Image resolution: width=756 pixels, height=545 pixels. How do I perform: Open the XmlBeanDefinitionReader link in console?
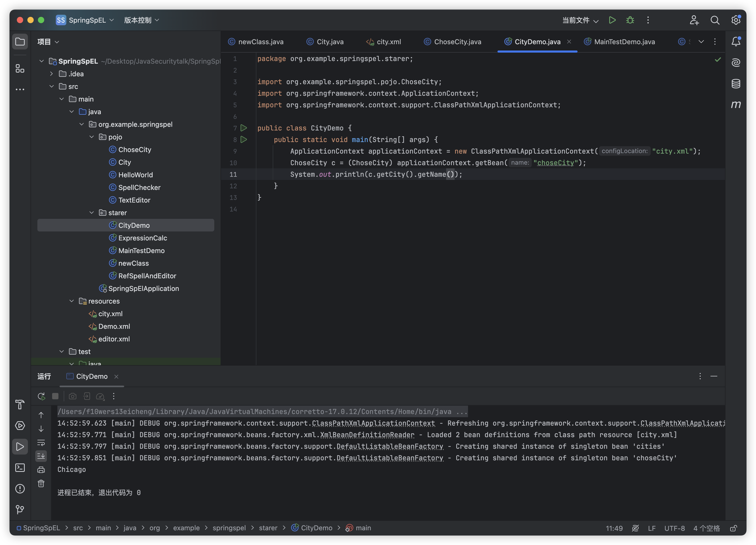point(367,435)
